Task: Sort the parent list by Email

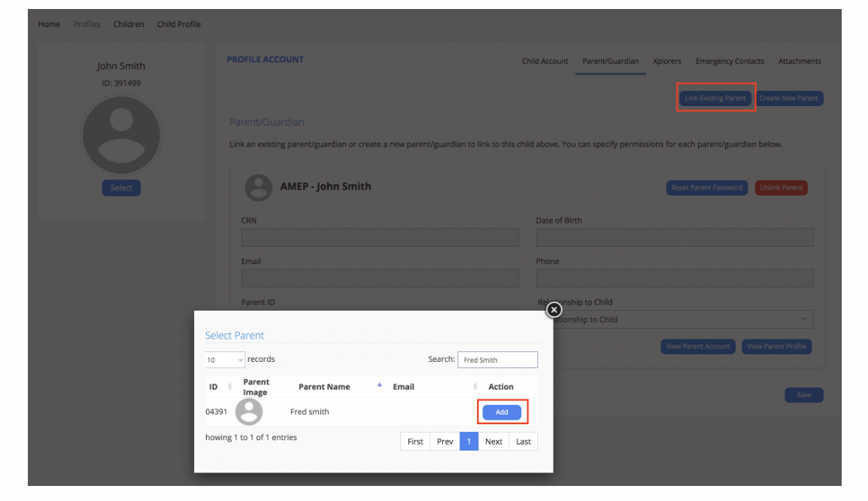Action: tap(404, 386)
